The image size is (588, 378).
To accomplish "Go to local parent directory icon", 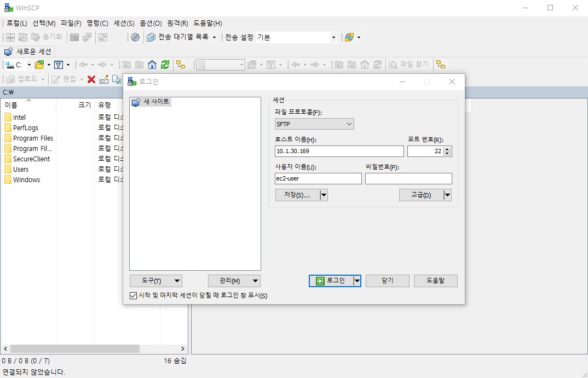I will coord(127,65).
